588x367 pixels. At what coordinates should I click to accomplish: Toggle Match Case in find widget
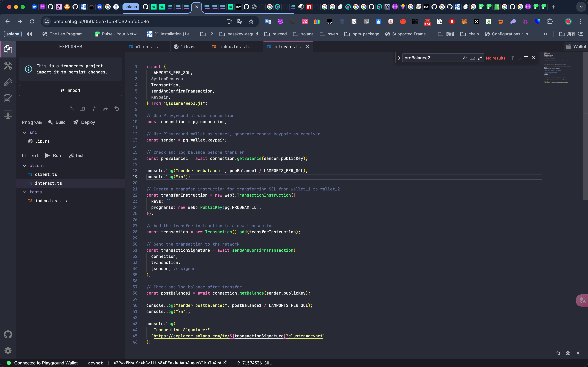(465, 58)
